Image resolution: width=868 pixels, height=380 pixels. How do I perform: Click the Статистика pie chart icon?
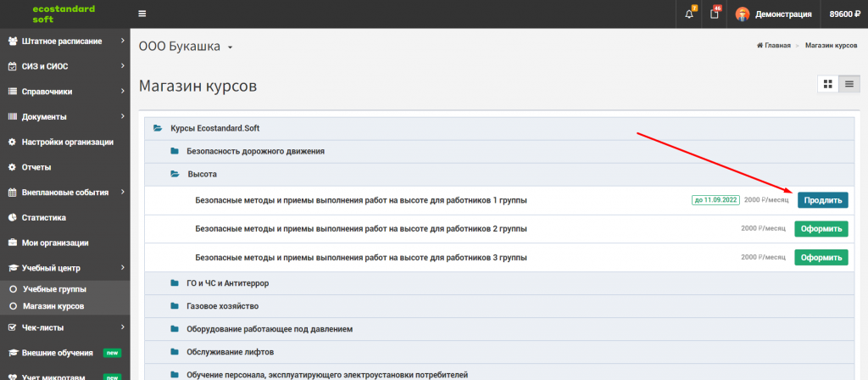click(12, 218)
